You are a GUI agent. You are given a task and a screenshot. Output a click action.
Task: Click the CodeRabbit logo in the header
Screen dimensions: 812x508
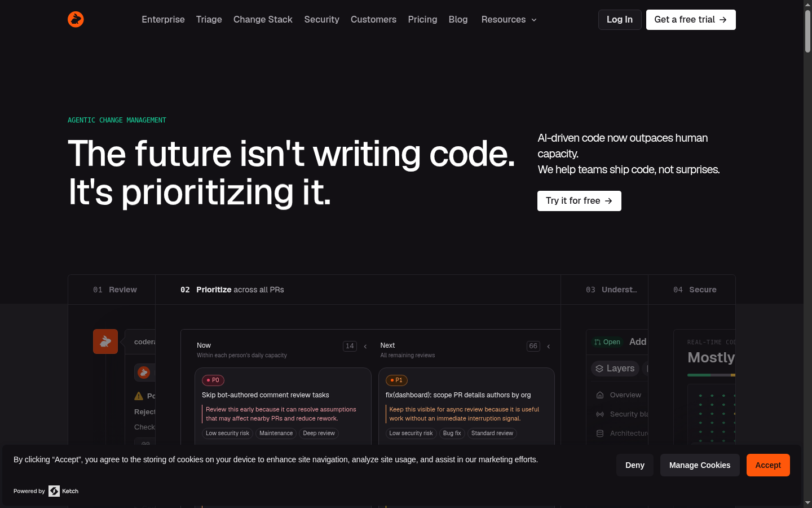coord(76,19)
